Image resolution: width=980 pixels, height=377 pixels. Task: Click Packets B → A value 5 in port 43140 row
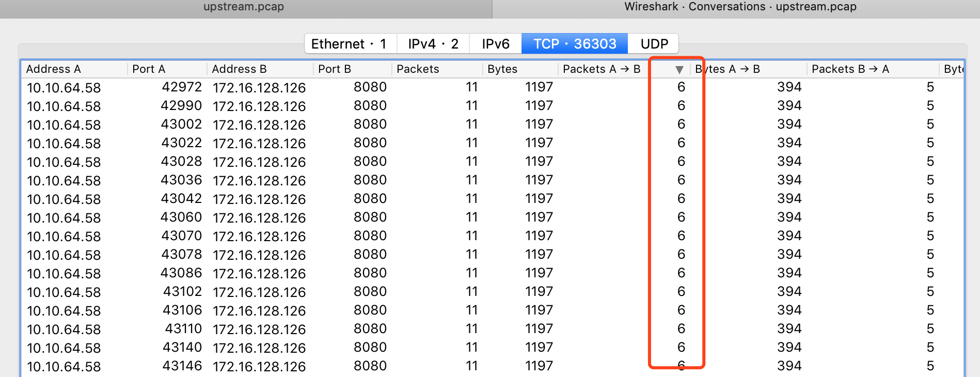click(x=930, y=348)
